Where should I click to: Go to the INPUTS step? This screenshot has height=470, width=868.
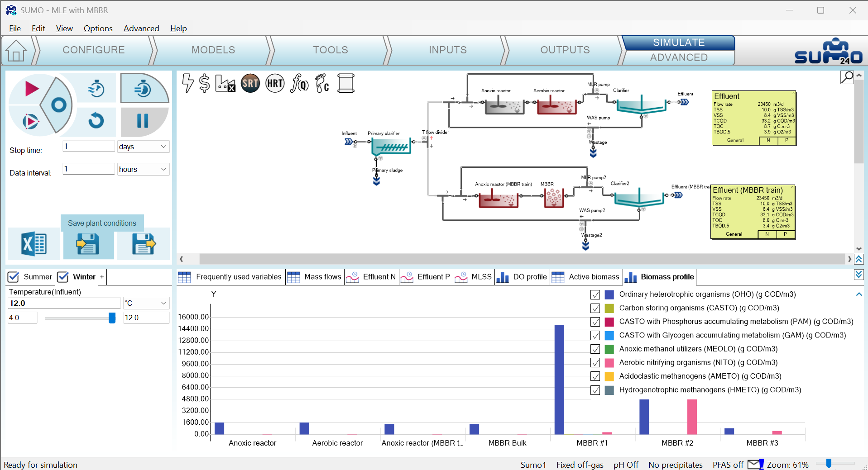pos(448,50)
